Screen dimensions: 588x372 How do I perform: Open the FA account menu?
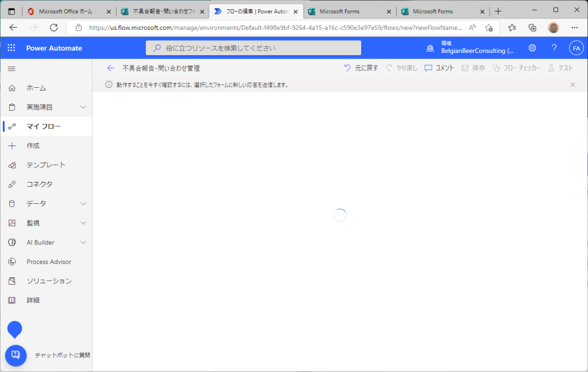pos(577,48)
